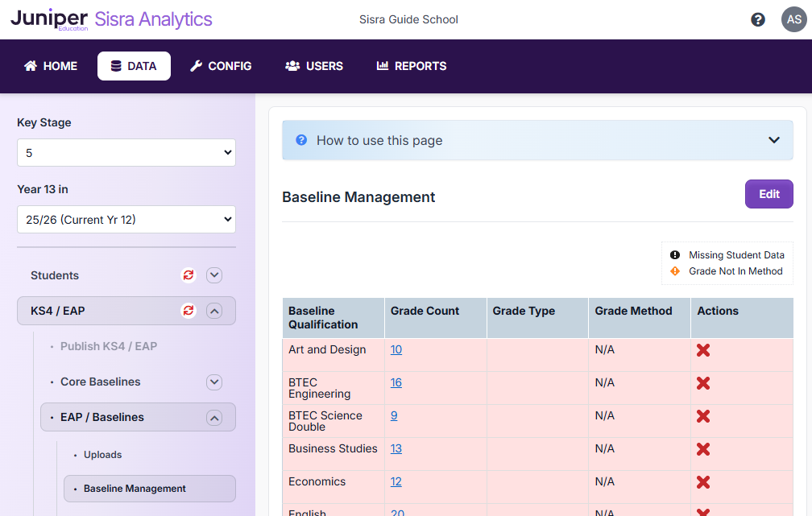Switch to the REPORTS tab
This screenshot has height=516, width=812.
411,66
